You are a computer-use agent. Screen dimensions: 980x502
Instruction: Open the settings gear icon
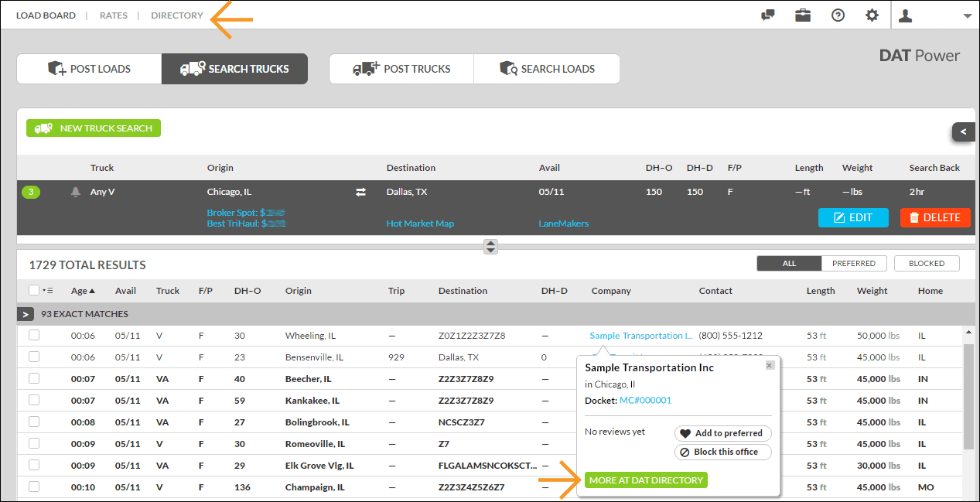[x=872, y=15]
